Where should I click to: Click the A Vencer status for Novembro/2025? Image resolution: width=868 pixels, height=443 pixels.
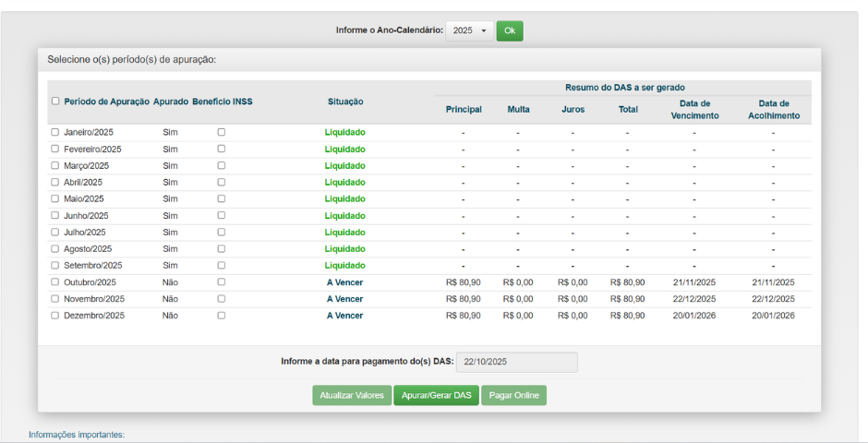344,299
